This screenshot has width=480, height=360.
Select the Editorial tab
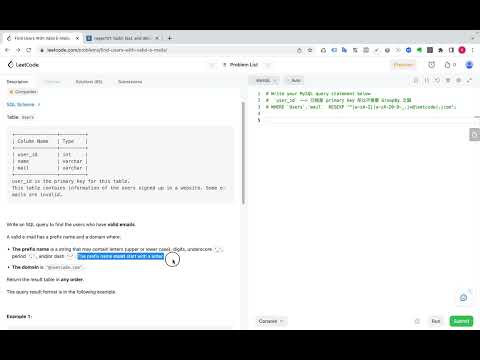click(52, 82)
